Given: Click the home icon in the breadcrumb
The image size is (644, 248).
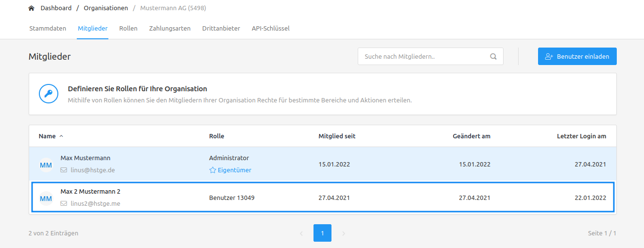Looking at the screenshot, I should [32, 8].
